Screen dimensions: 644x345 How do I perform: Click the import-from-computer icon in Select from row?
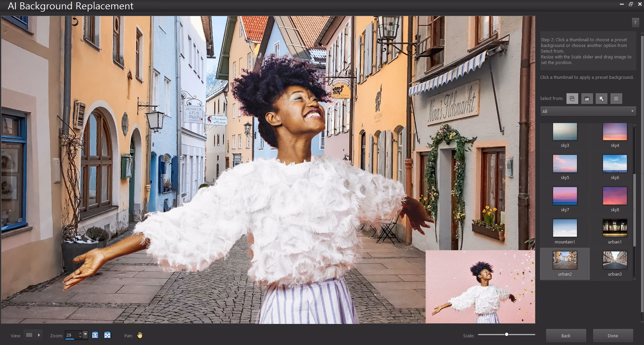click(x=601, y=98)
